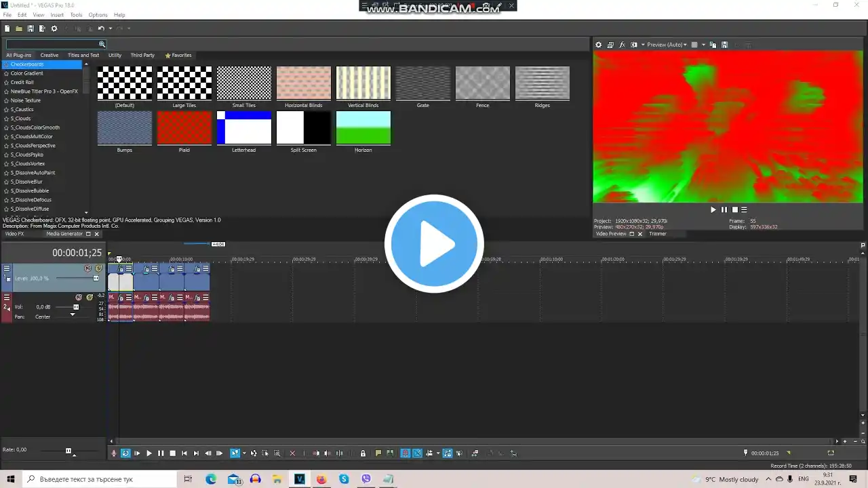Mute video track 1
Viewport: 868px width, 488px height.
click(87, 268)
